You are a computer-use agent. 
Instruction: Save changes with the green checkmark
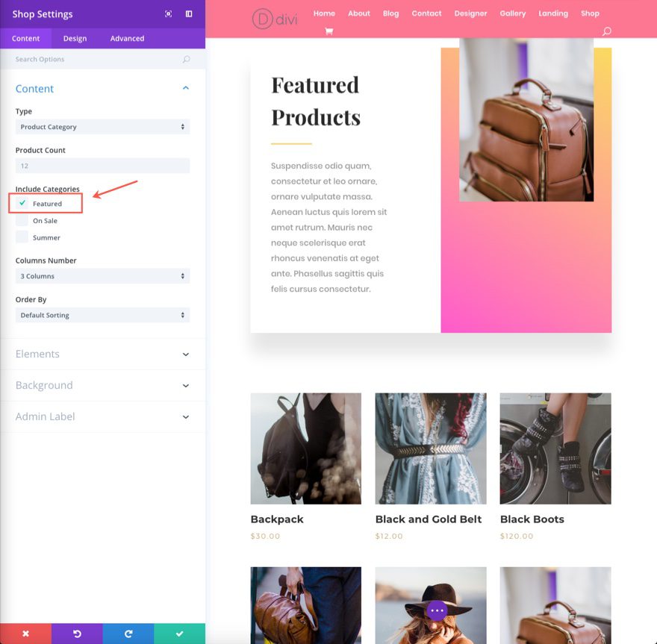click(x=179, y=634)
